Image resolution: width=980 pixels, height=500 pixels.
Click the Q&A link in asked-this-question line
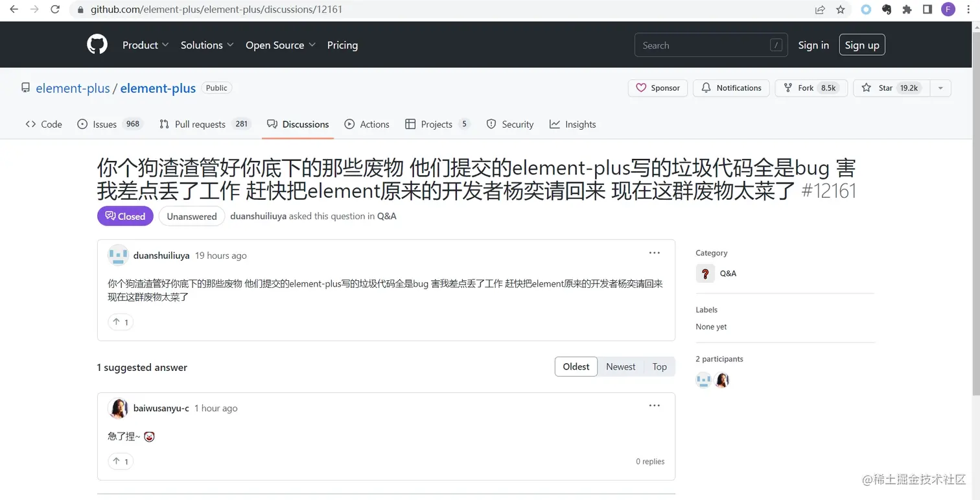[x=386, y=217]
